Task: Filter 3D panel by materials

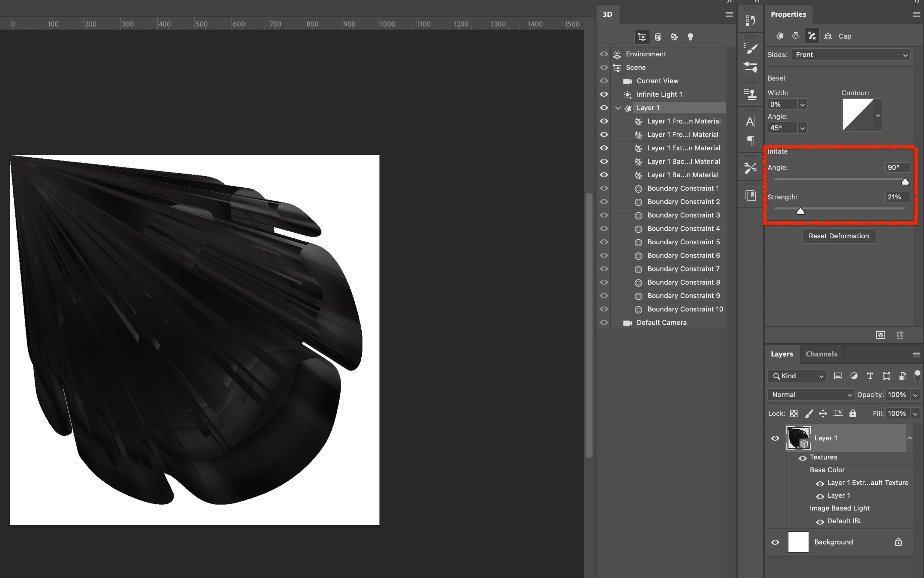Action: 674,37
